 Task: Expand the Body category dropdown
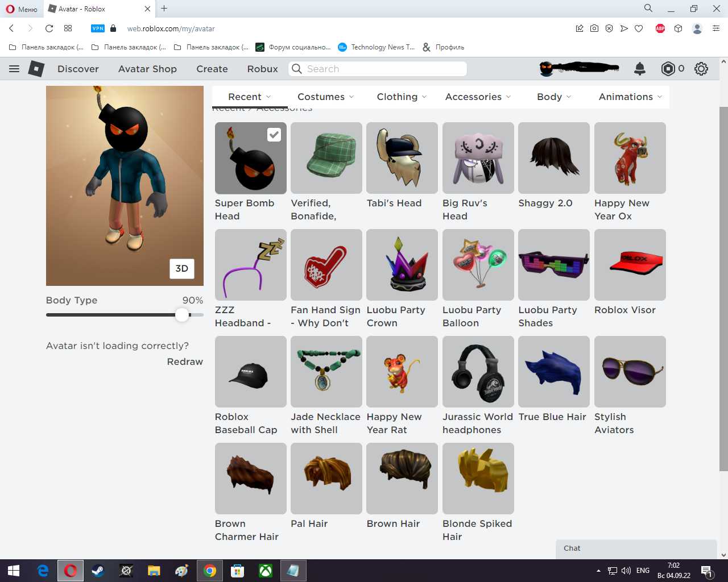pyautogui.click(x=554, y=97)
